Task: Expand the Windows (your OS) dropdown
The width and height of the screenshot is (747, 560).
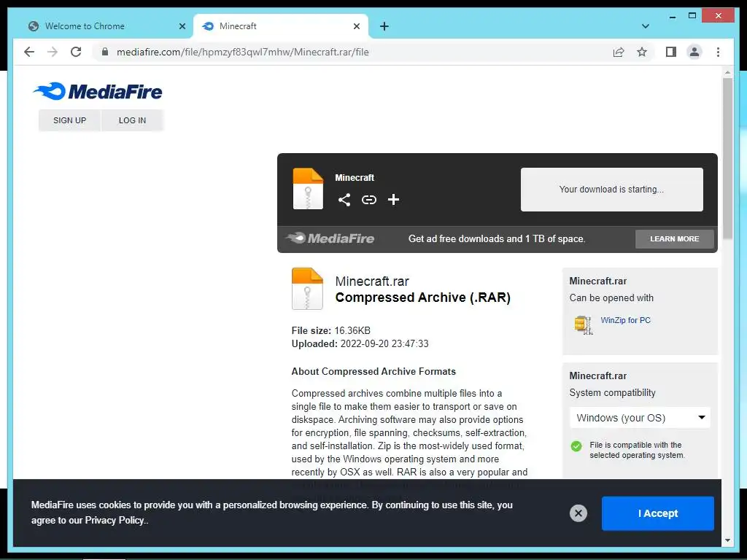Action: pyautogui.click(x=640, y=418)
